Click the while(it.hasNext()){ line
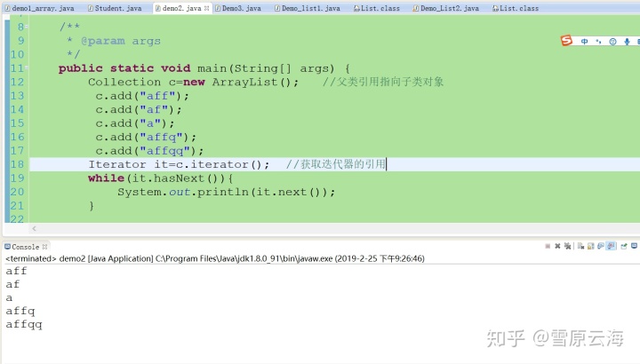Image resolution: width=640 pixels, height=364 pixels. pos(160,178)
